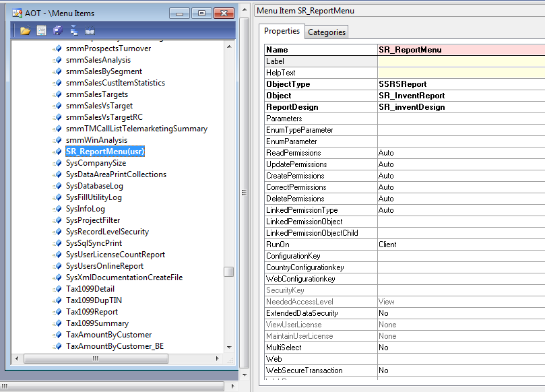Click the Import toolbar icon

point(74,30)
